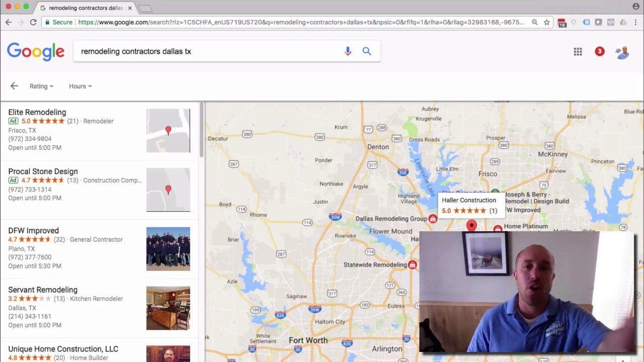Image resolution: width=644 pixels, height=362 pixels.
Task: Click the Home Platinum map pin
Action: [498, 229]
